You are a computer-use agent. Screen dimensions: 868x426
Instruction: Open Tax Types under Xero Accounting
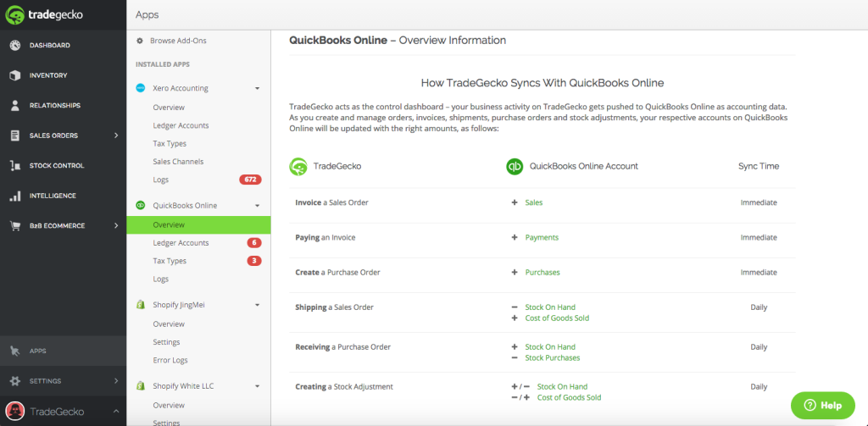170,144
